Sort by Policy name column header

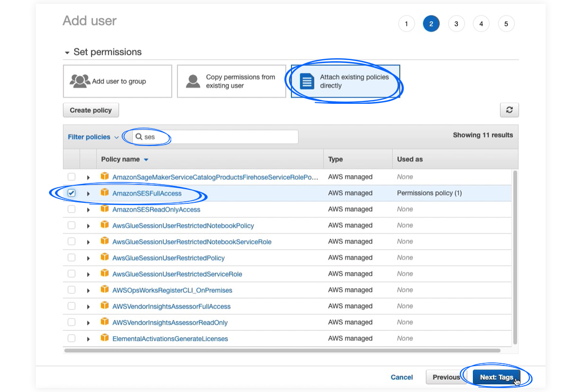click(x=125, y=159)
